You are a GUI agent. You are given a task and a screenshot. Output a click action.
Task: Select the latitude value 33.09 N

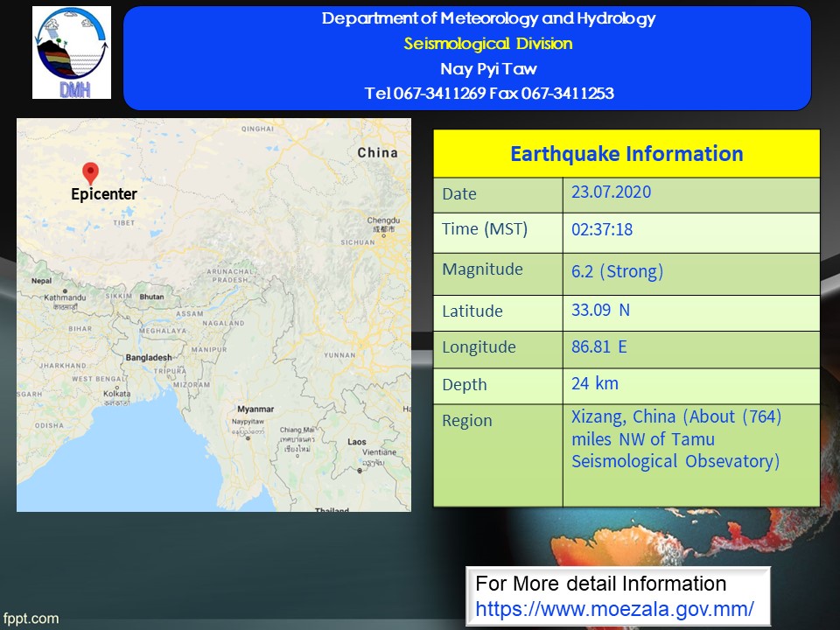click(600, 310)
